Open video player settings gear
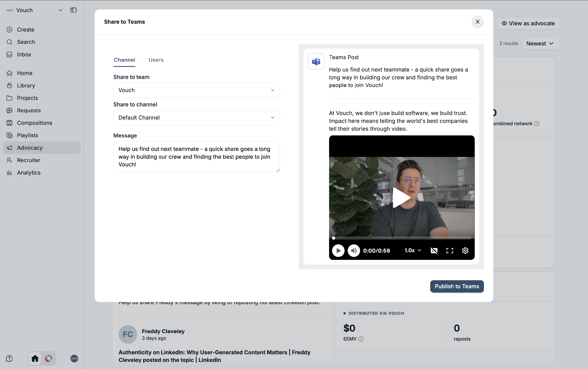 pyautogui.click(x=465, y=251)
